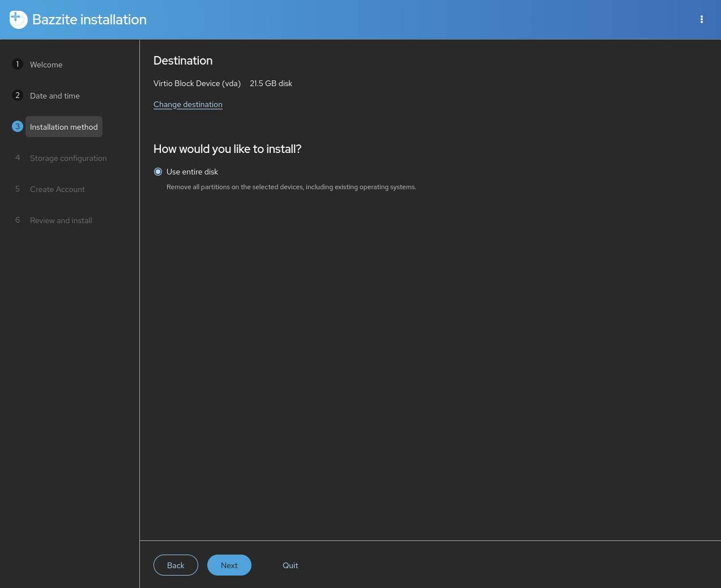Click the highlighted step 3 number circle
The width and height of the screenshot is (721, 588).
(x=18, y=127)
